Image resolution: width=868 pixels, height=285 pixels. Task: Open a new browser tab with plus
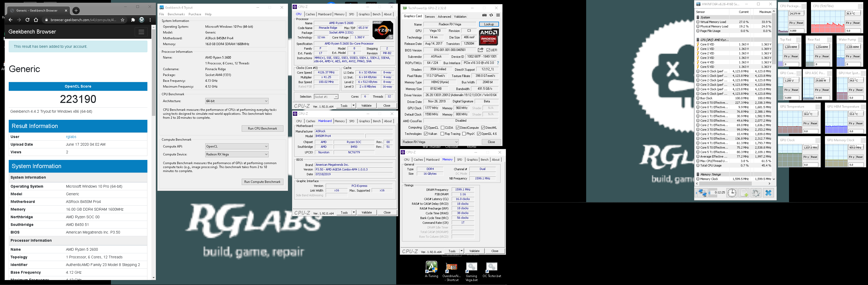click(x=76, y=11)
